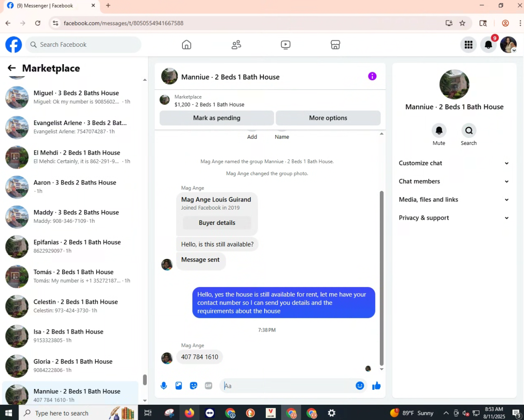Open the Facebook menu grid icon
Viewport: 524px width, 420px height.
point(468,45)
